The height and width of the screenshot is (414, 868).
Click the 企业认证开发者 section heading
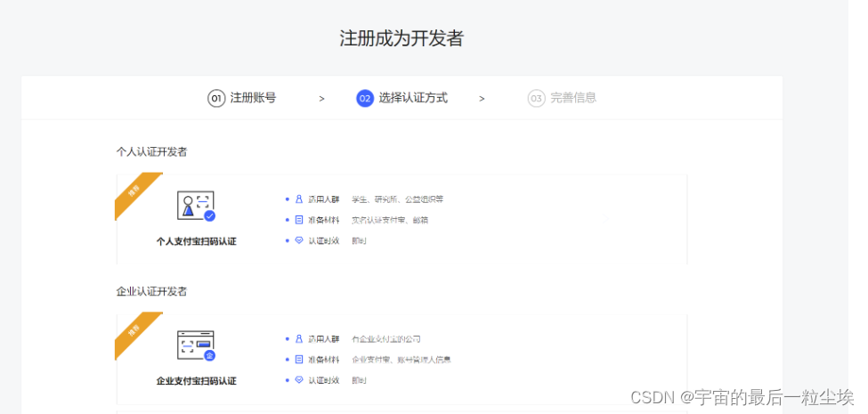point(151,291)
